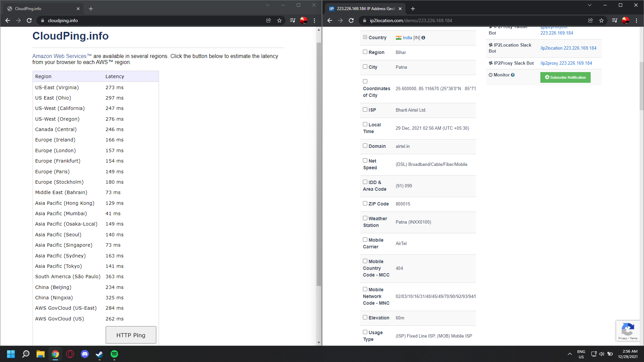
Task: Expand the tab search chevron in the right window
Action: (589, 5)
